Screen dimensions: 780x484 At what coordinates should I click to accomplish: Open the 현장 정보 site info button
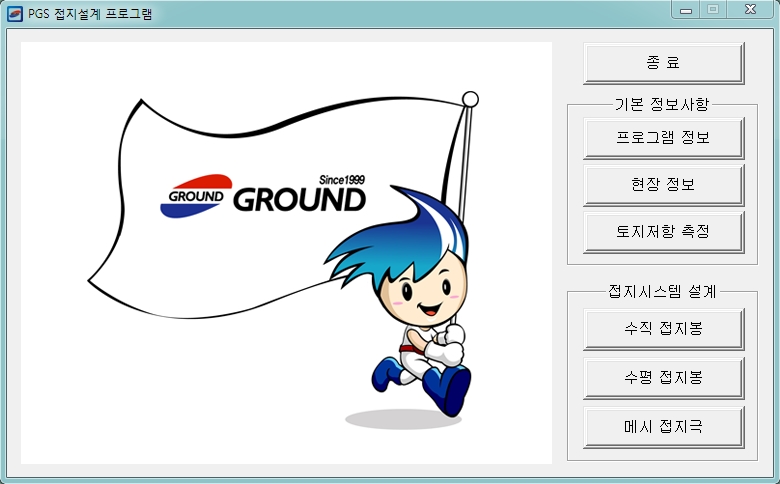[x=663, y=185]
